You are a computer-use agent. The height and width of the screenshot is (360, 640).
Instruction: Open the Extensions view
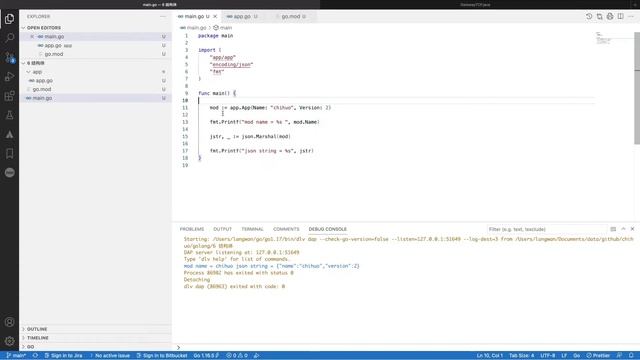pyautogui.click(x=9, y=96)
